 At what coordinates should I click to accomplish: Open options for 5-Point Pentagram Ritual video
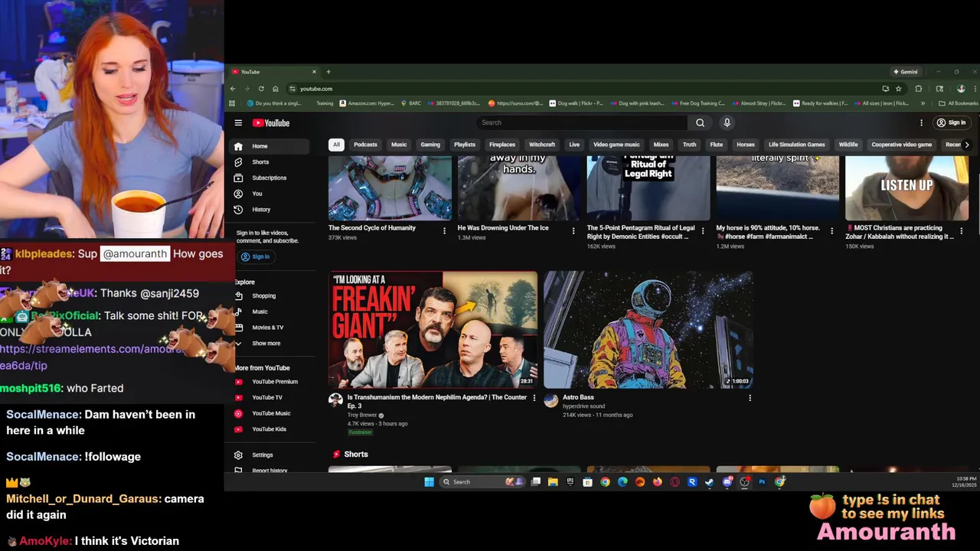pyautogui.click(x=703, y=231)
